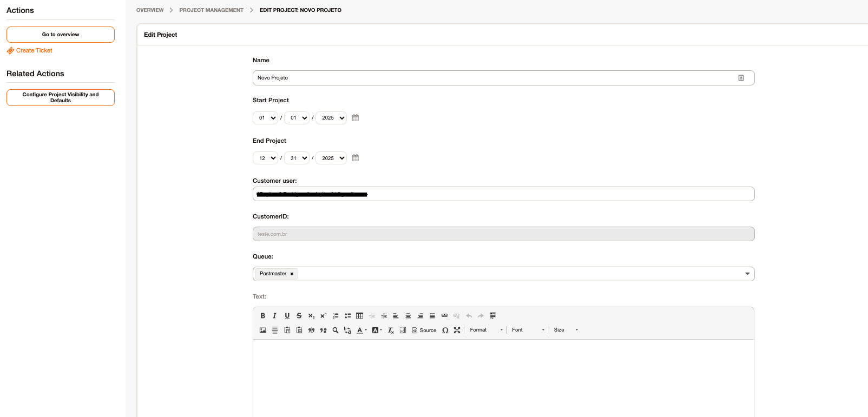The image size is (868, 417).
Task: Click the autofill icon in Name field
Action: click(x=741, y=78)
